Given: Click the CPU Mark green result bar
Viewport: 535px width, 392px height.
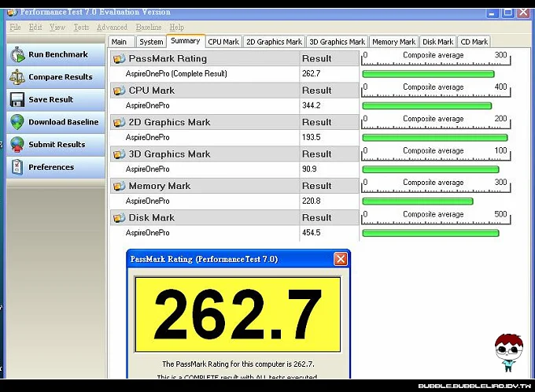Looking at the screenshot, I should click(427, 105).
